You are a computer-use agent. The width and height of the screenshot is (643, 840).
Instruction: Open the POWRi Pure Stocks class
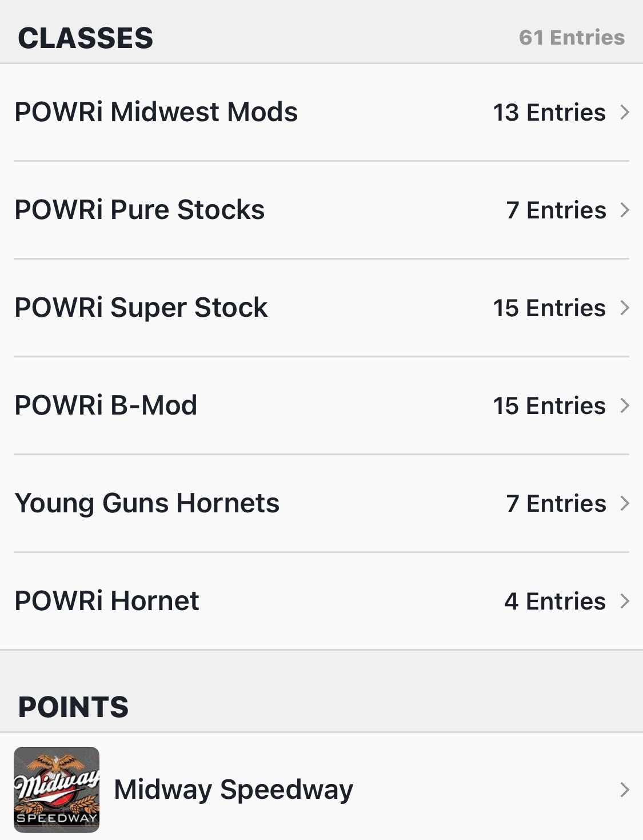pyautogui.click(x=139, y=210)
